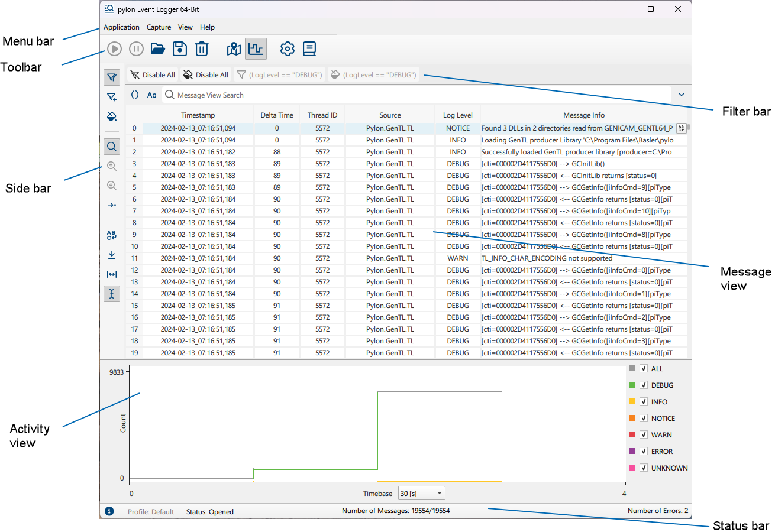
Task: Toggle the NOTICE series checkbox
Action: pos(644,419)
